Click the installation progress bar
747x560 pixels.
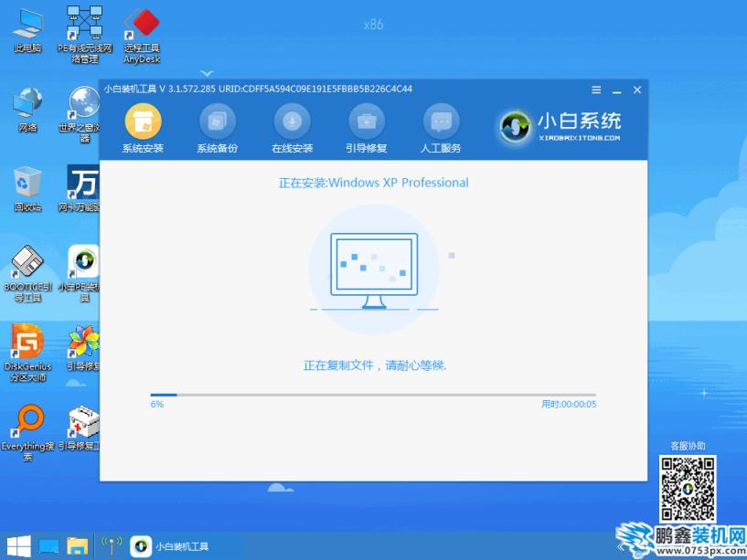point(373,395)
